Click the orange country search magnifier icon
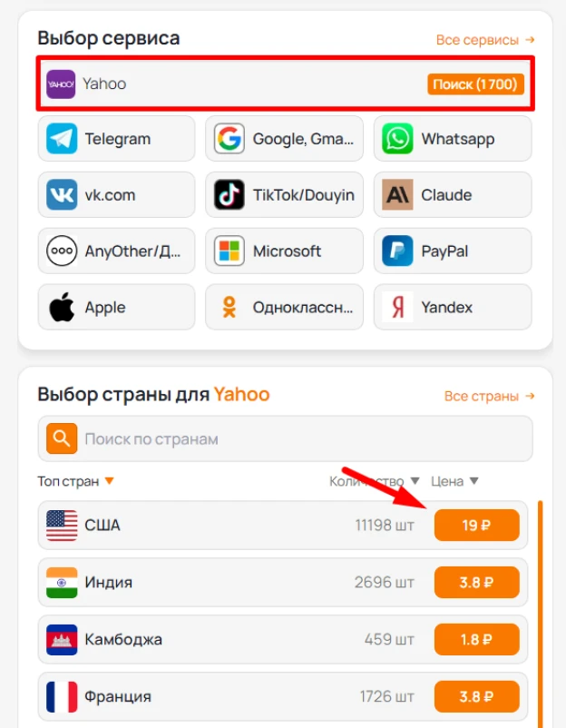 pyautogui.click(x=62, y=438)
